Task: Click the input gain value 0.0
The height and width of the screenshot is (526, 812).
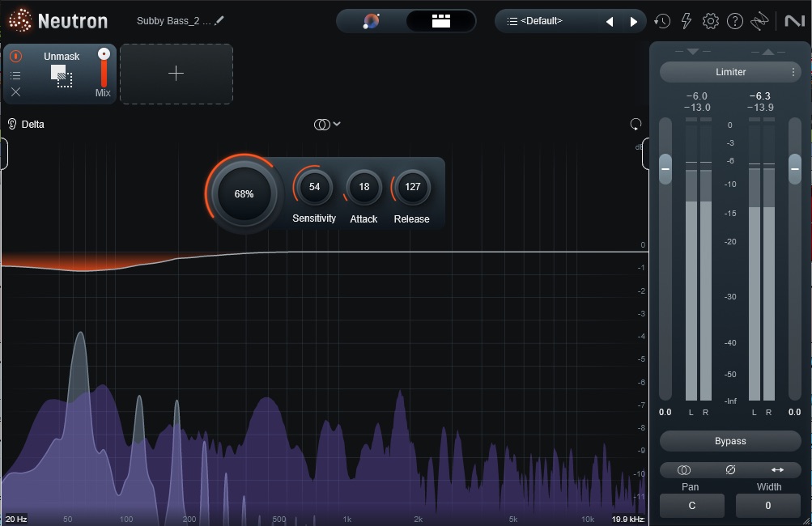Action: pyautogui.click(x=665, y=413)
